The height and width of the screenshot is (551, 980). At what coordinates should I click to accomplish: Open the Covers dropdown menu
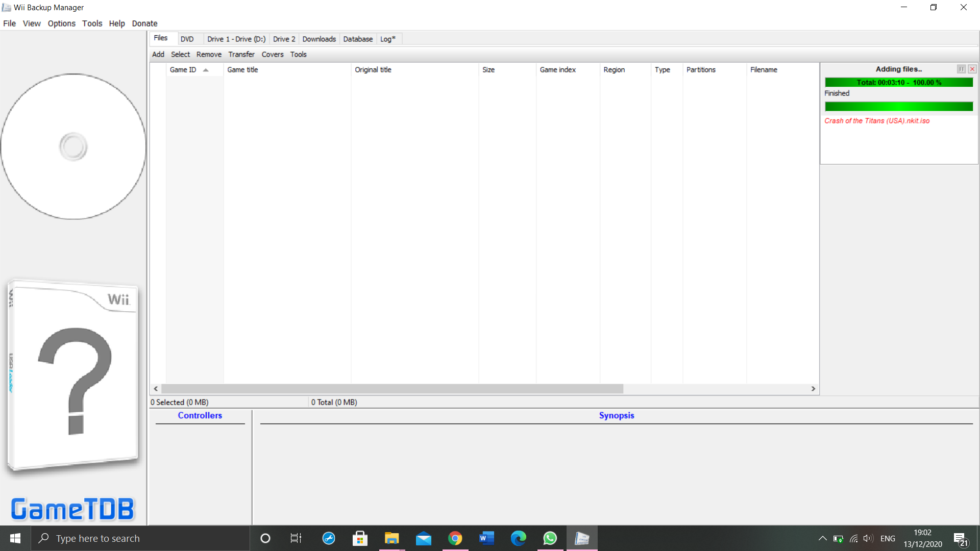[273, 55]
